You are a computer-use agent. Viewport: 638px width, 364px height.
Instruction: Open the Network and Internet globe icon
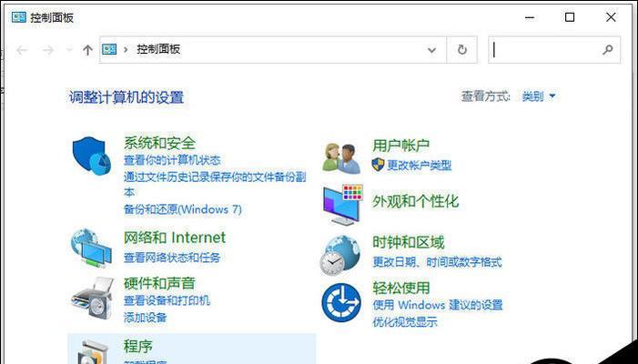pos(91,248)
